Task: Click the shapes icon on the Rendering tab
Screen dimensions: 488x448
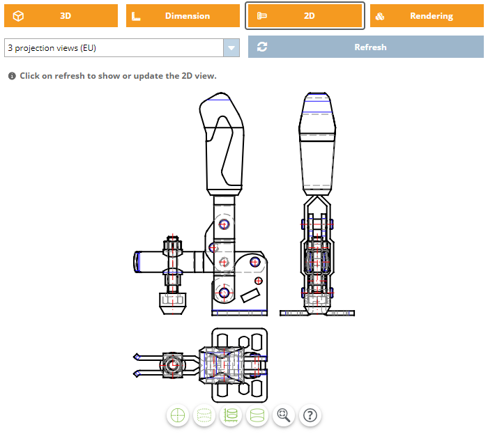Action: pyautogui.click(x=380, y=16)
